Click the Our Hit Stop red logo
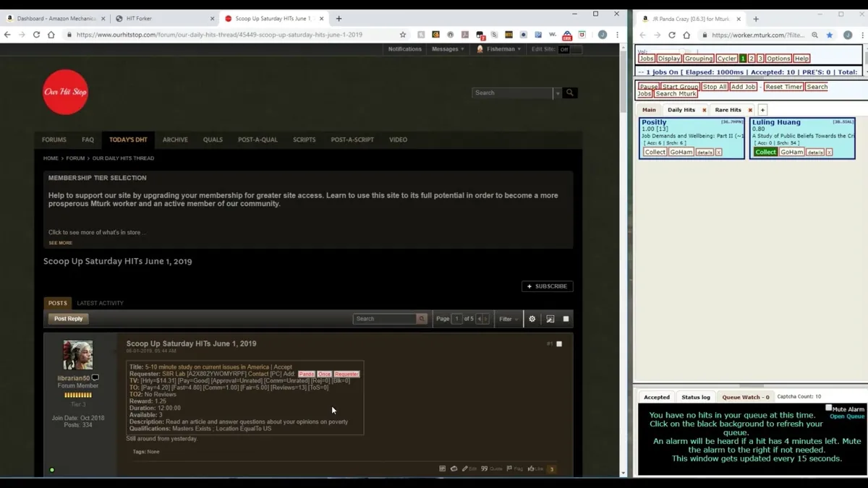Image resolution: width=868 pixels, height=488 pixels. pyautogui.click(x=65, y=92)
